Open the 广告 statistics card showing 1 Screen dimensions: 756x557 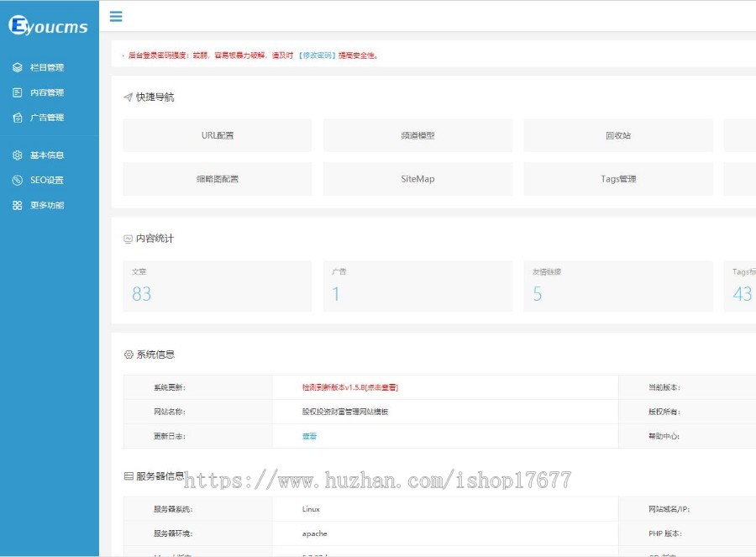click(417, 286)
